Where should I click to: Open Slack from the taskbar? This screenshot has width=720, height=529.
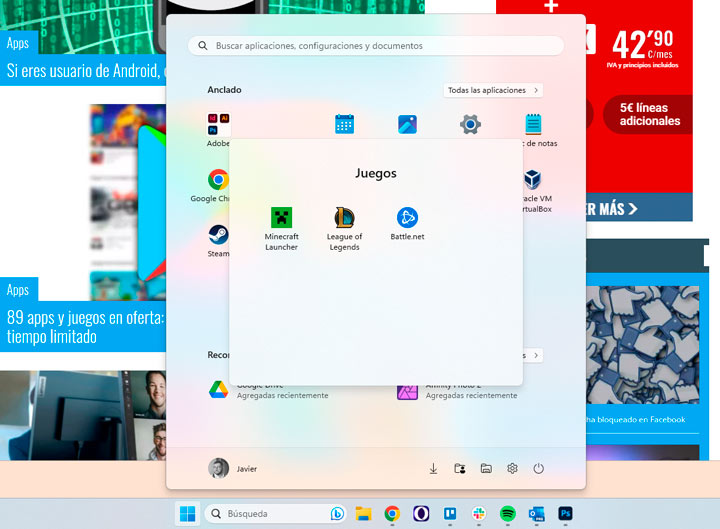pyautogui.click(x=479, y=513)
